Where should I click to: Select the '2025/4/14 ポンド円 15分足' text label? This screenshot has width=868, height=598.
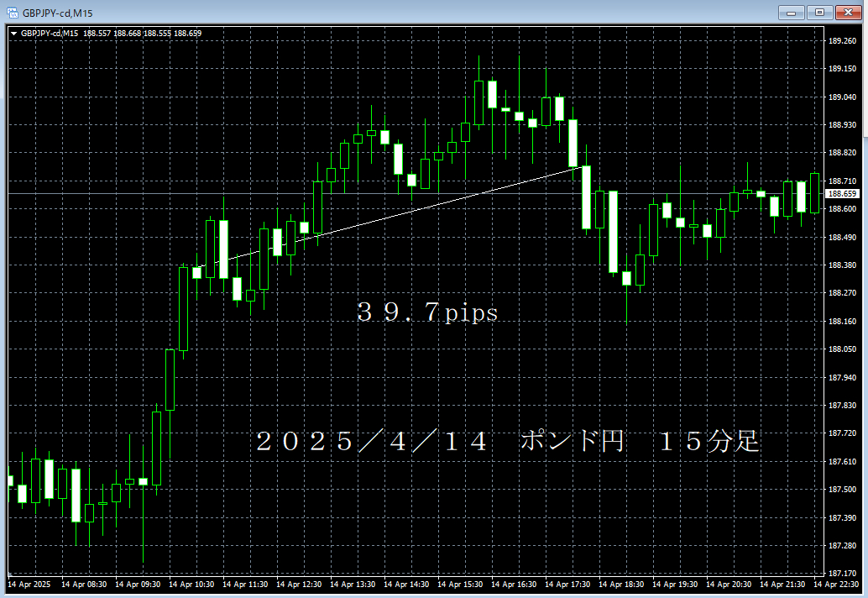tap(507, 441)
